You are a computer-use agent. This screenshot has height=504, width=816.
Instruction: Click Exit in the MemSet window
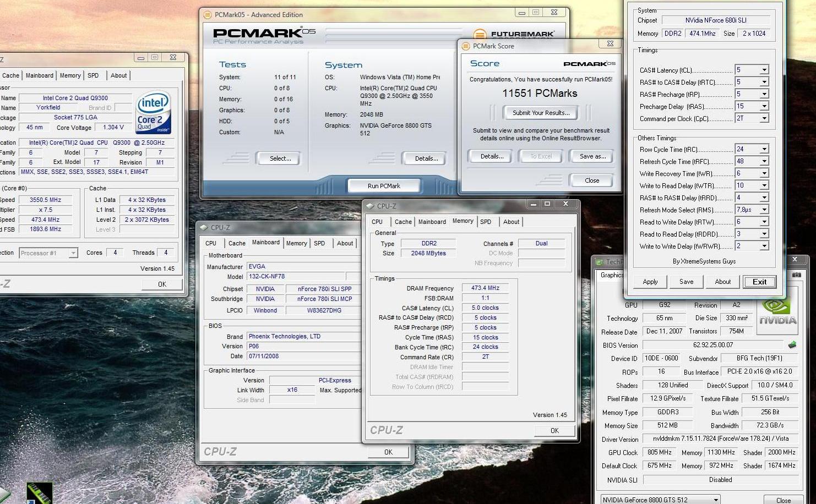pyautogui.click(x=759, y=282)
